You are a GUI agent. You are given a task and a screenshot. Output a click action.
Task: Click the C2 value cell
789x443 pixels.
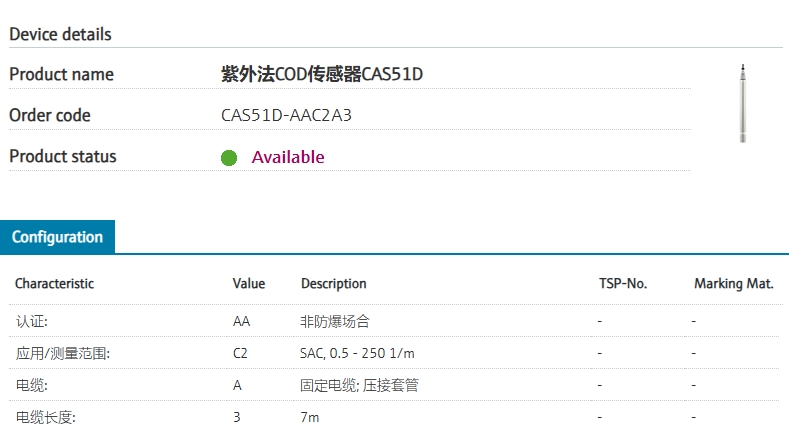pos(241,353)
